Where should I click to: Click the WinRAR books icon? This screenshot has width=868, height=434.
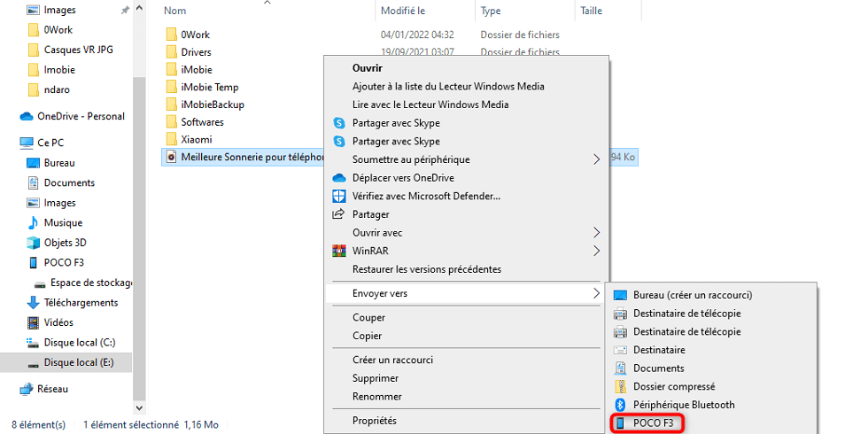[x=338, y=251]
